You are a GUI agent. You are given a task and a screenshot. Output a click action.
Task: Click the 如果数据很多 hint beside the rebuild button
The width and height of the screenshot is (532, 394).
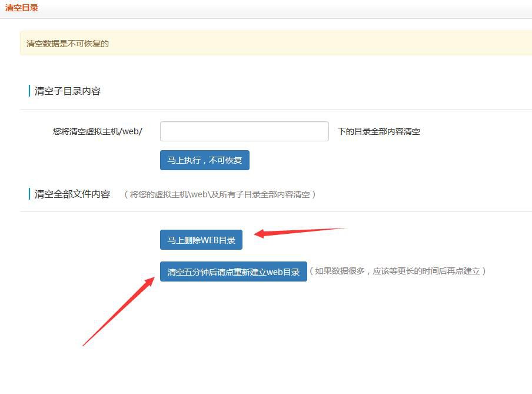pos(398,272)
